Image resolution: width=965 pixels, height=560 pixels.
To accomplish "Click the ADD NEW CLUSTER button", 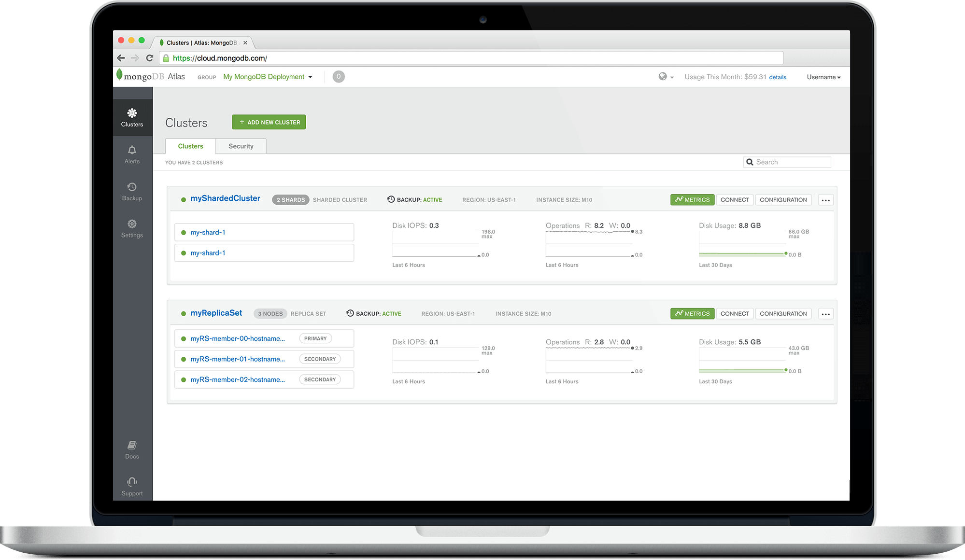I will coord(269,122).
